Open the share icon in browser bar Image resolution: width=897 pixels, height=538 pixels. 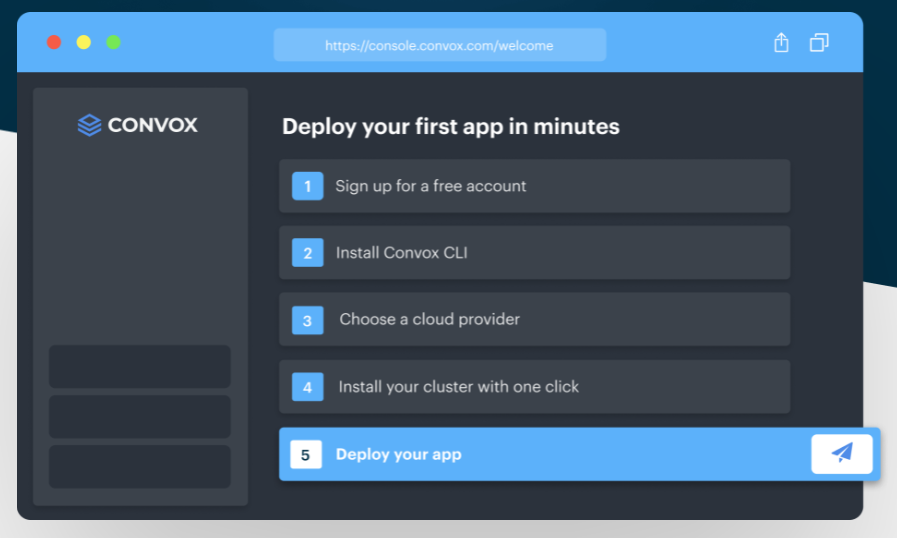pos(781,43)
